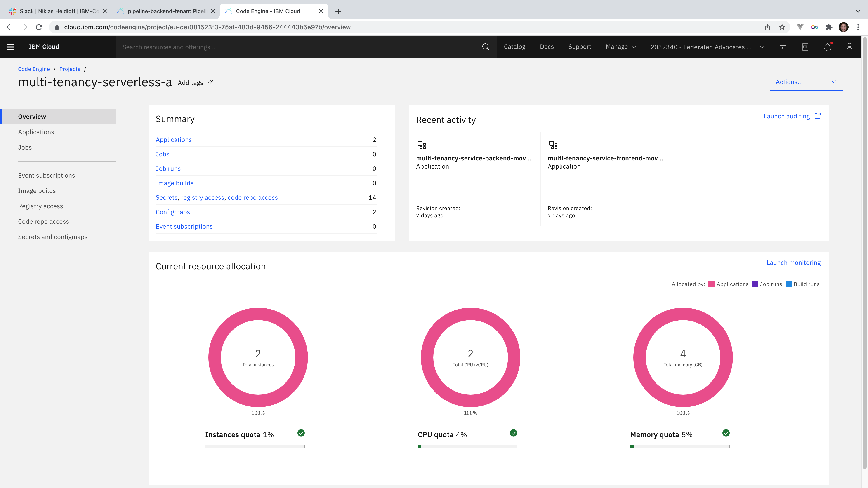This screenshot has height=488, width=868.
Task: Open the IBM Cloud Shell icon
Action: 783,47
